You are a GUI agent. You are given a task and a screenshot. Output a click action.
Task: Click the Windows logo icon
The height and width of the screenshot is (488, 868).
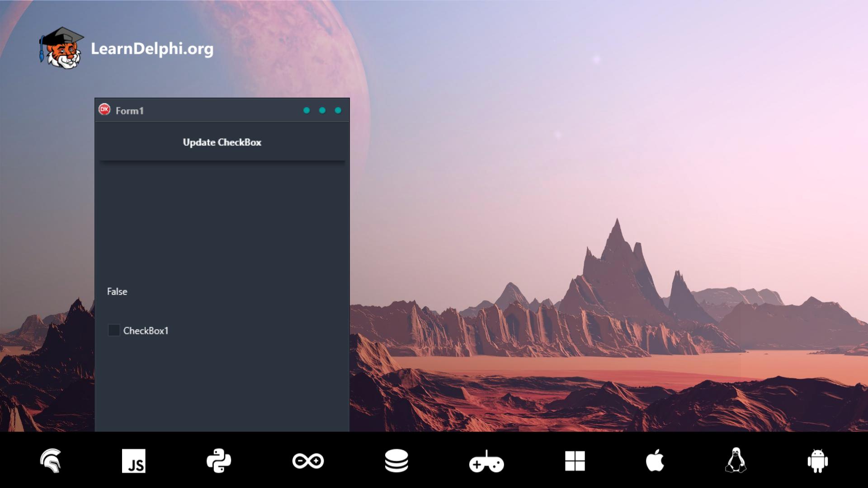[x=575, y=461]
